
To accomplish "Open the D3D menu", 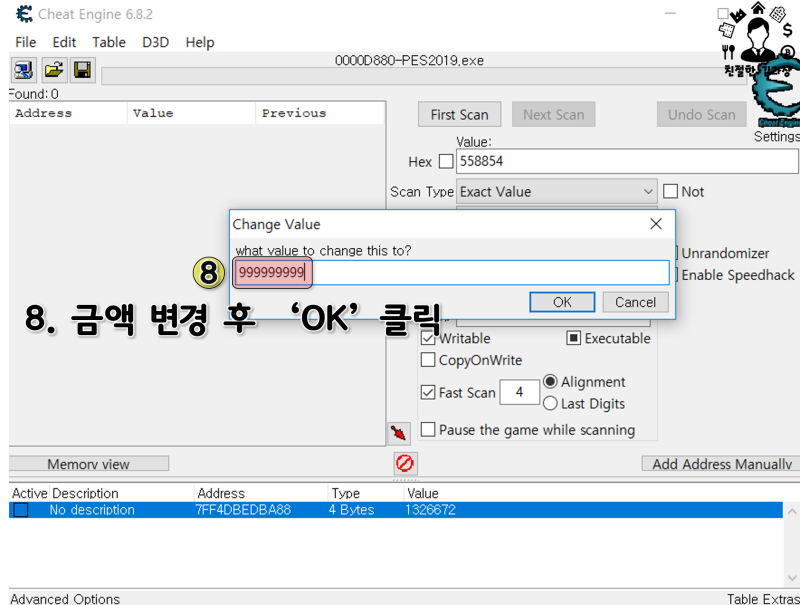I will 156,42.
